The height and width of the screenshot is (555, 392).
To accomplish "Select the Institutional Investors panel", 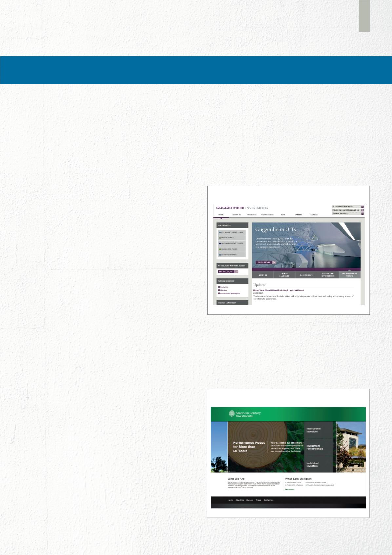I will coord(319,430).
